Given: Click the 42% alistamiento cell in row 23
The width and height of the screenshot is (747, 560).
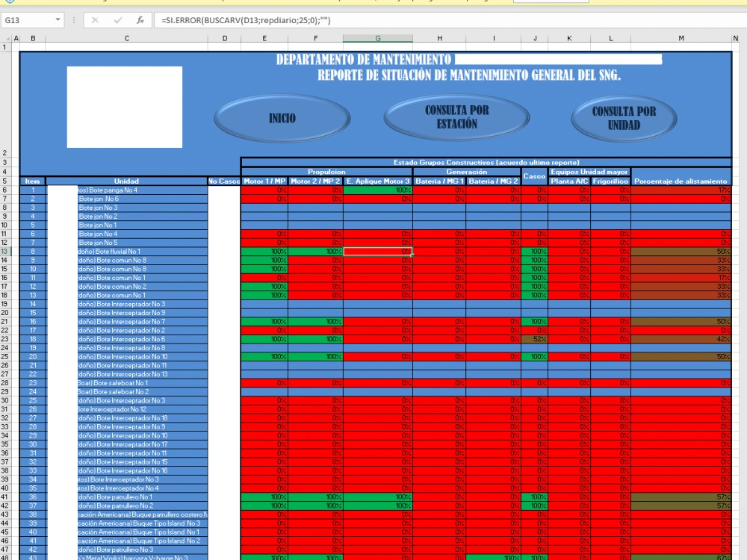Looking at the screenshot, I should (x=681, y=339).
